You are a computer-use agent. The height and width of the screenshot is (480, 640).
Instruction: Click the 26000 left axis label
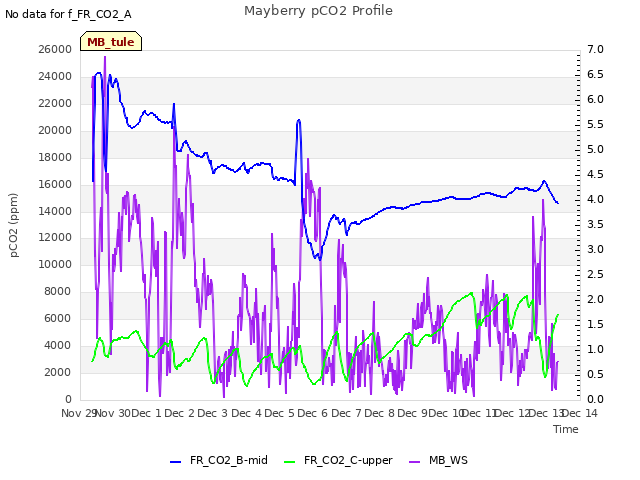[55, 49]
